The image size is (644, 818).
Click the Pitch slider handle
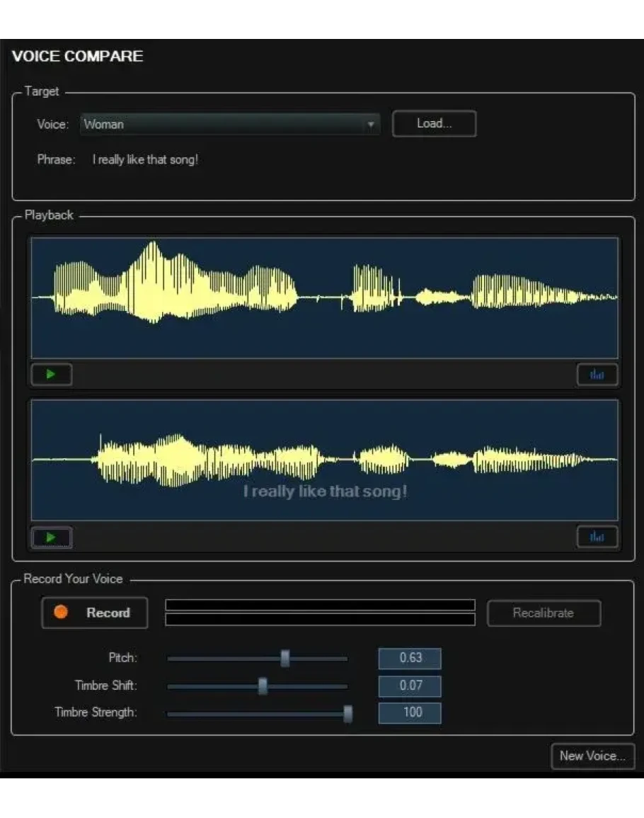pos(285,659)
